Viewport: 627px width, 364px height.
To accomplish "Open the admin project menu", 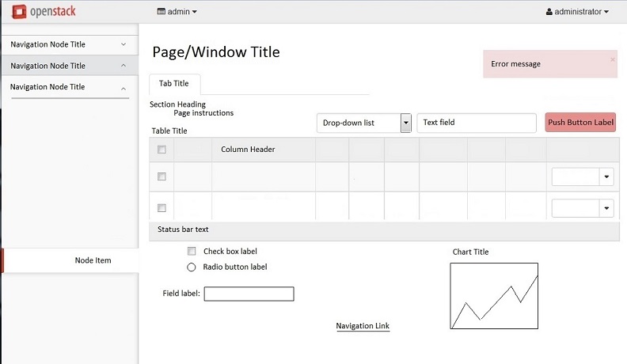I will pyautogui.click(x=177, y=12).
